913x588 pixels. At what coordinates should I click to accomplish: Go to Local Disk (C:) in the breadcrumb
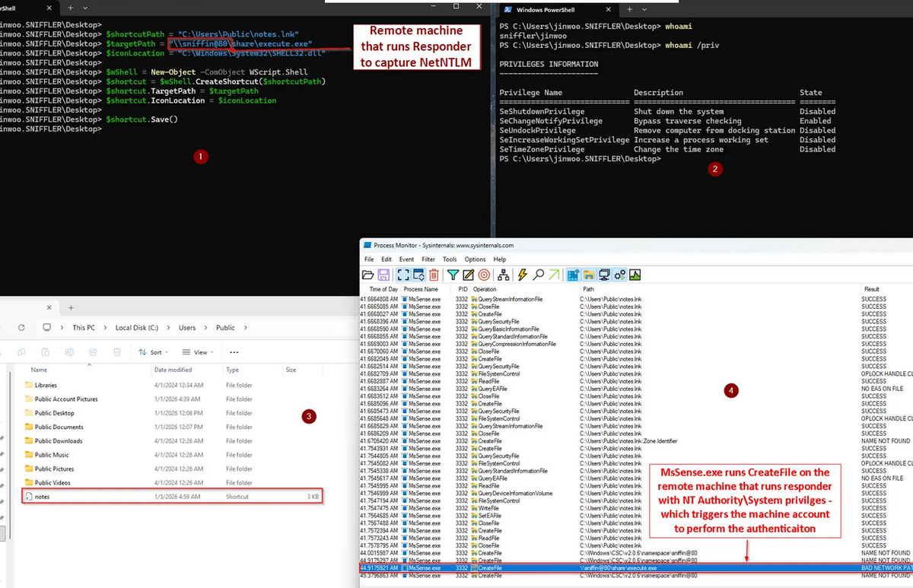(x=137, y=327)
